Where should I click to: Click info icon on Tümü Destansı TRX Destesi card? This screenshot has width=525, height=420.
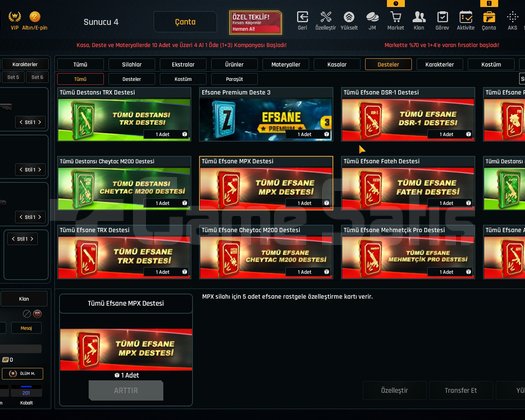tap(184, 134)
